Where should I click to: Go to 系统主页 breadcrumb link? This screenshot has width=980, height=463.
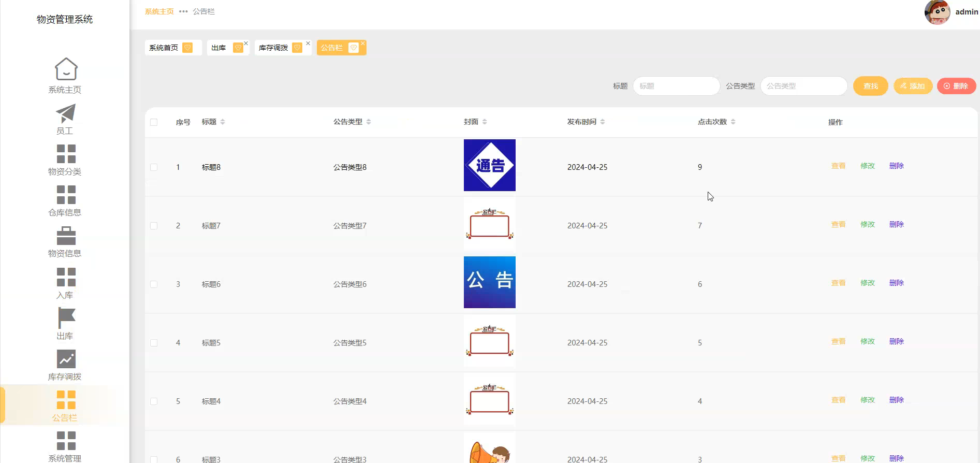(159, 11)
